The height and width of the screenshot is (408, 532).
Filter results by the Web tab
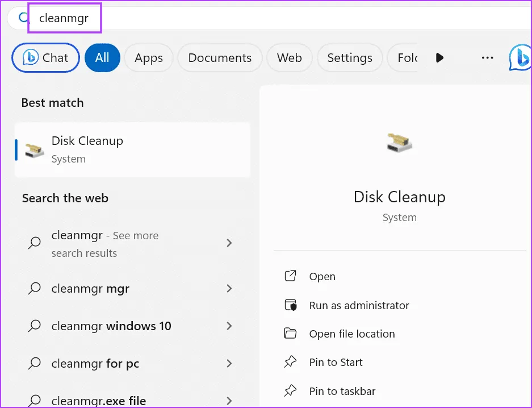click(x=289, y=58)
